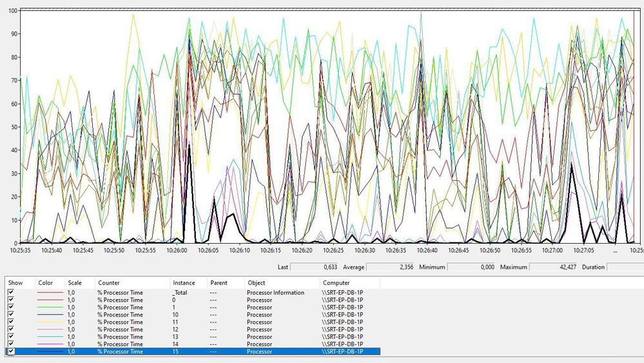644x363 pixels.
Task: Click the instance '12' cell
Action: tap(175, 329)
